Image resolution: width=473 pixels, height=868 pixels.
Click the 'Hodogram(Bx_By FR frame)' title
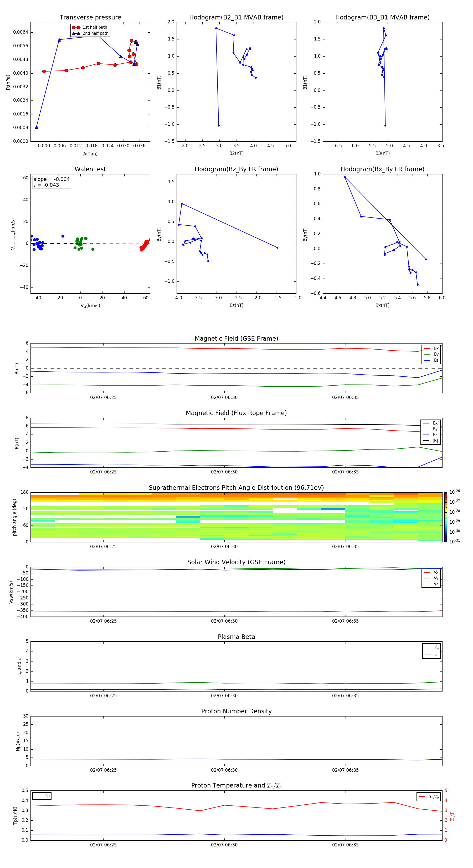click(x=382, y=169)
